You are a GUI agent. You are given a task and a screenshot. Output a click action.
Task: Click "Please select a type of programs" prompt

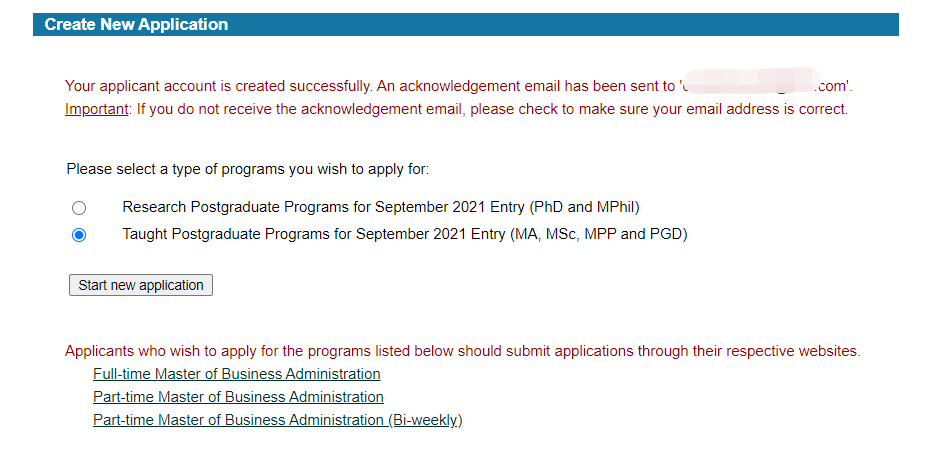click(248, 170)
